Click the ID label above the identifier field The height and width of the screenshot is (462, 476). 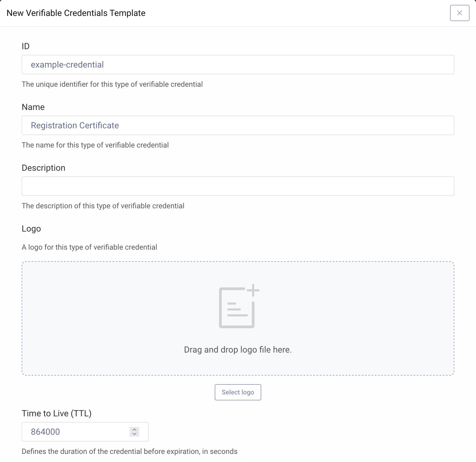click(x=25, y=46)
